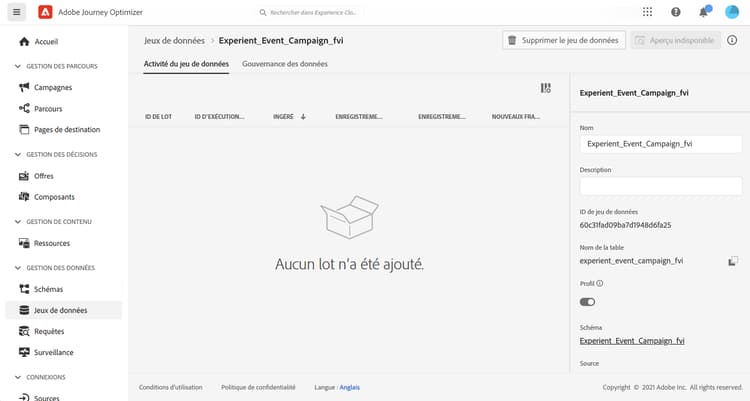
Task: Click the Accueil home icon
Action: click(x=24, y=42)
